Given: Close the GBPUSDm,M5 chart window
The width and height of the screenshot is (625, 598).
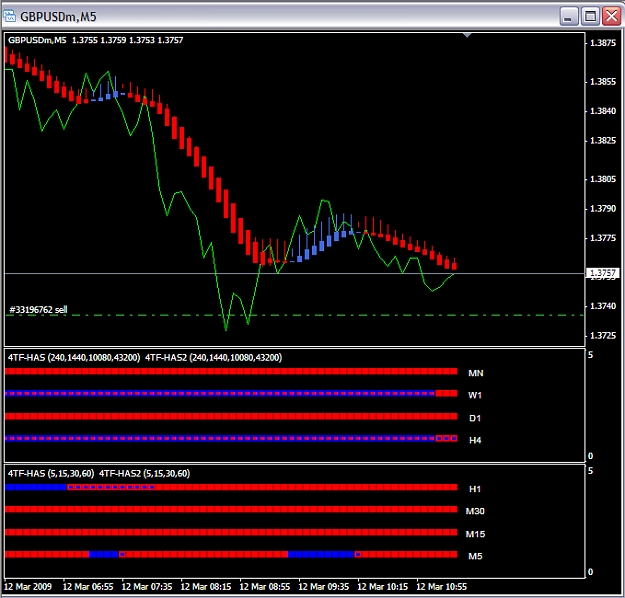Looking at the screenshot, I should pyautogui.click(x=611, y=17).
